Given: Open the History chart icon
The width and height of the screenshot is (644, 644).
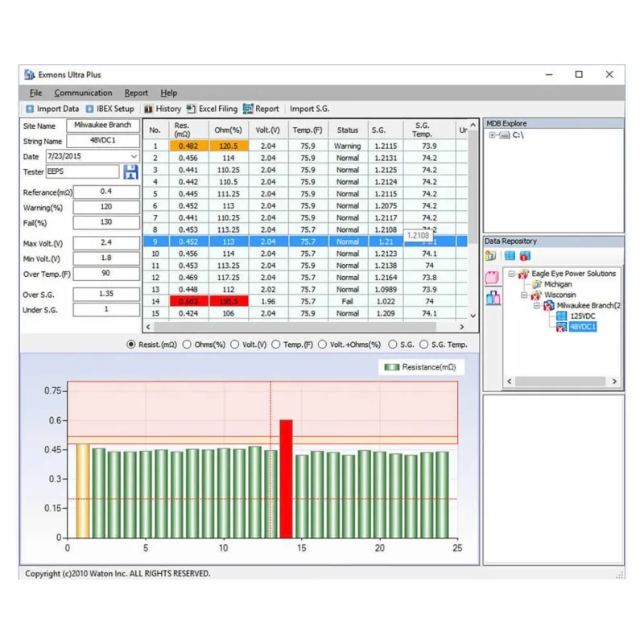Looking at the screenshot, I should pyautogui.click(x=149, y=109).
